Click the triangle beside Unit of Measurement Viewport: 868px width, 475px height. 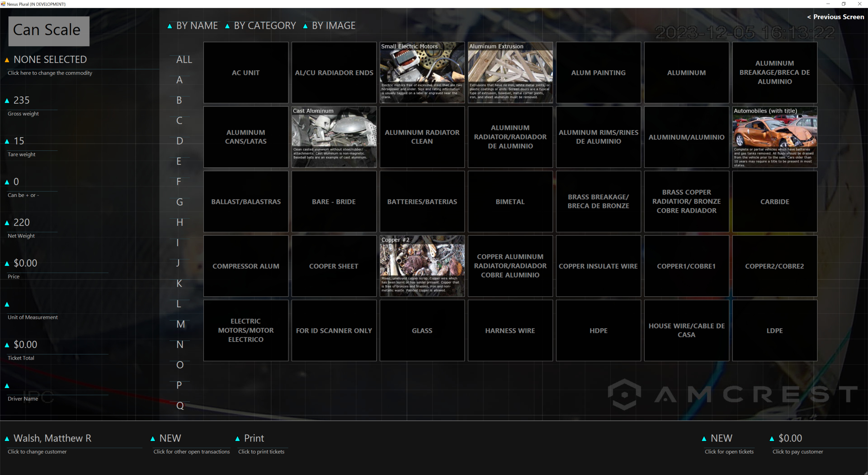tap(7, 304)
